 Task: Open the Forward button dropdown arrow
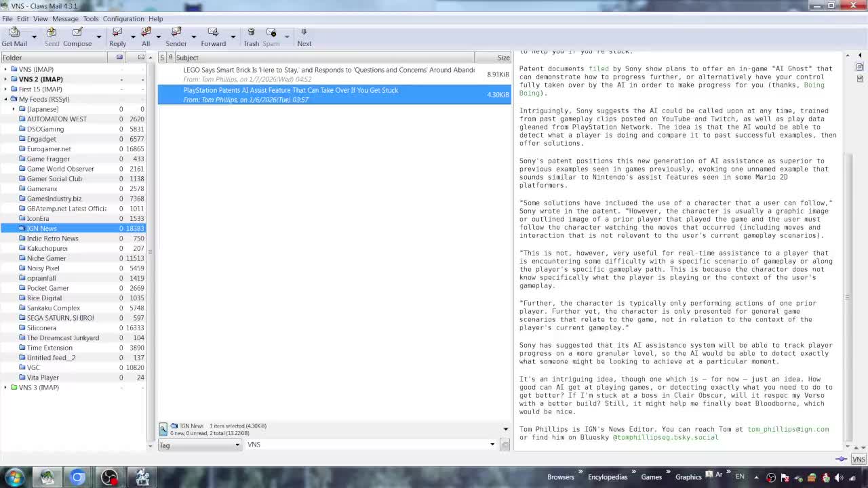233,37
